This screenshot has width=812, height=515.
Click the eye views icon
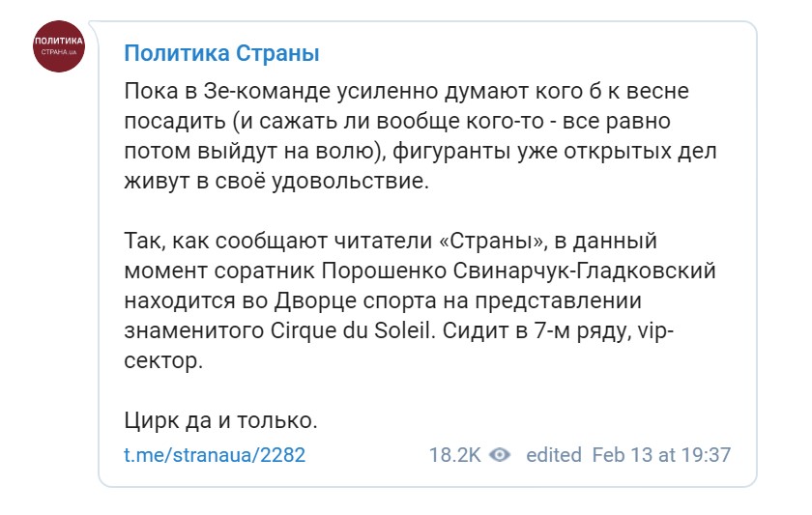[x=500, y=455]
